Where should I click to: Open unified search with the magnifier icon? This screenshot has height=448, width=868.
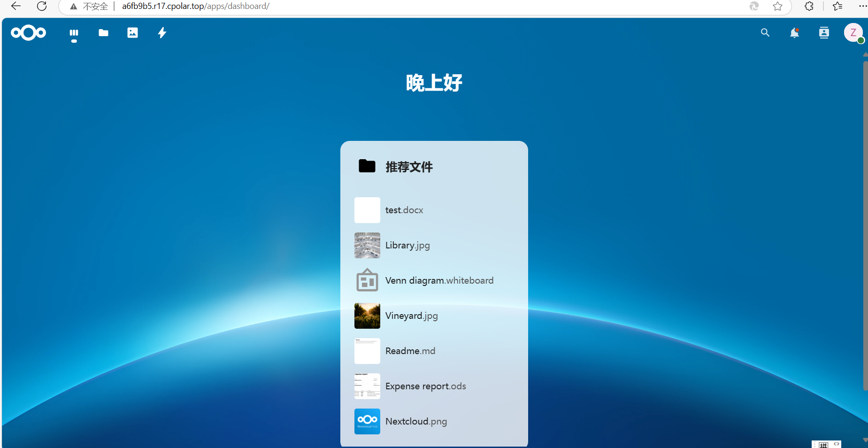(x=765, y=33)
